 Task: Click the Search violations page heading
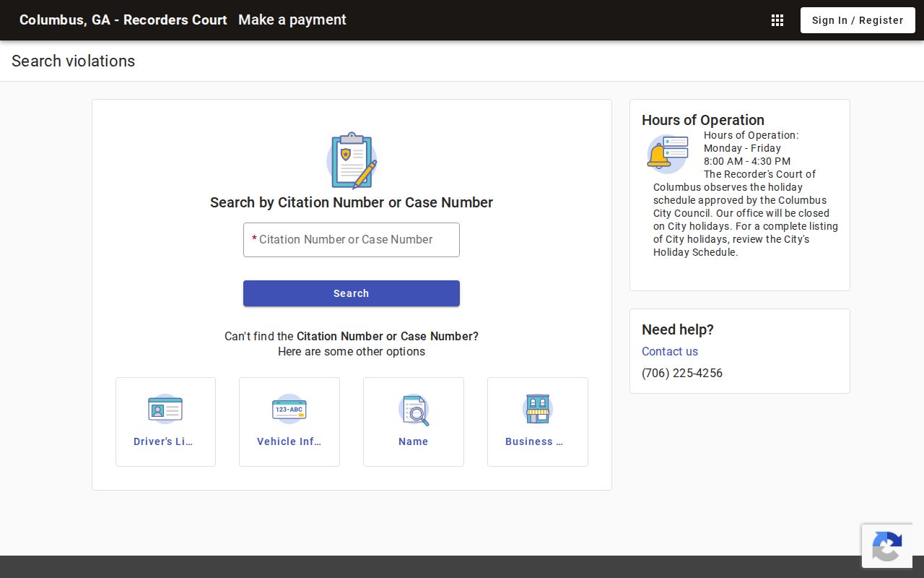pos(74,61)
